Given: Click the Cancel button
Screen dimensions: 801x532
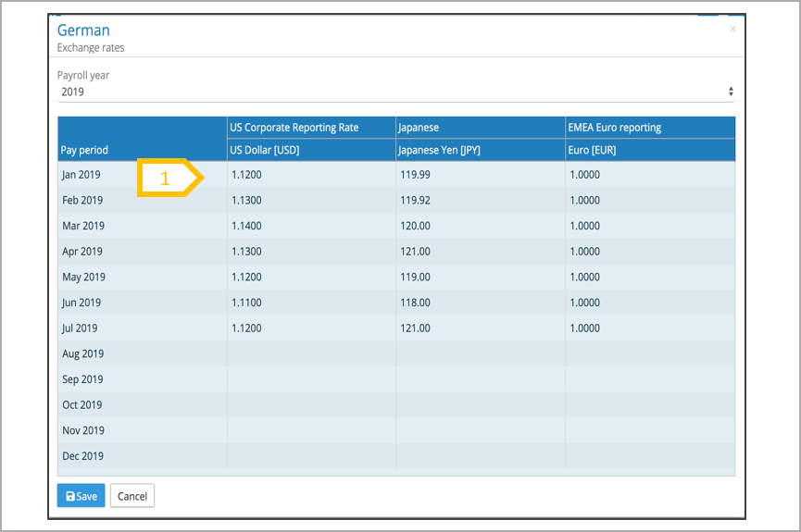Looking at the screenshot, I should coord(132,496).
